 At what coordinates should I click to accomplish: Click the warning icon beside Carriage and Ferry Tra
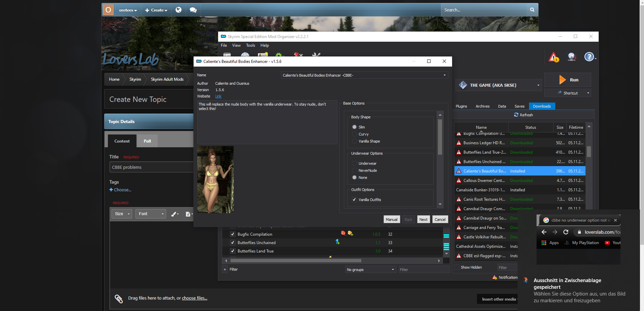pos(459,228)
